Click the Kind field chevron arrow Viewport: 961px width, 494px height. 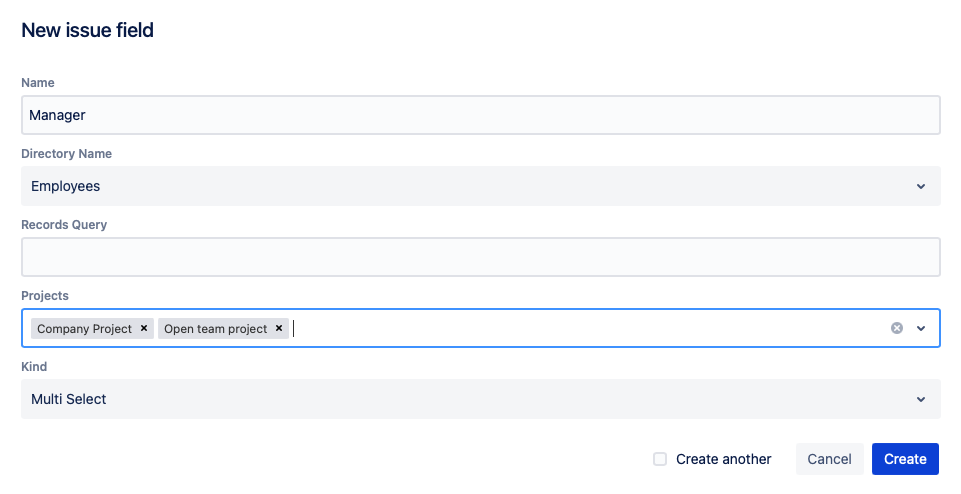(921, 399)
